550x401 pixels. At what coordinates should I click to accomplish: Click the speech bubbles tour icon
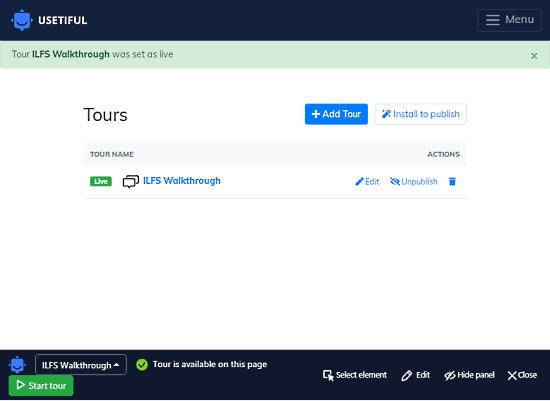coord(130,181)
